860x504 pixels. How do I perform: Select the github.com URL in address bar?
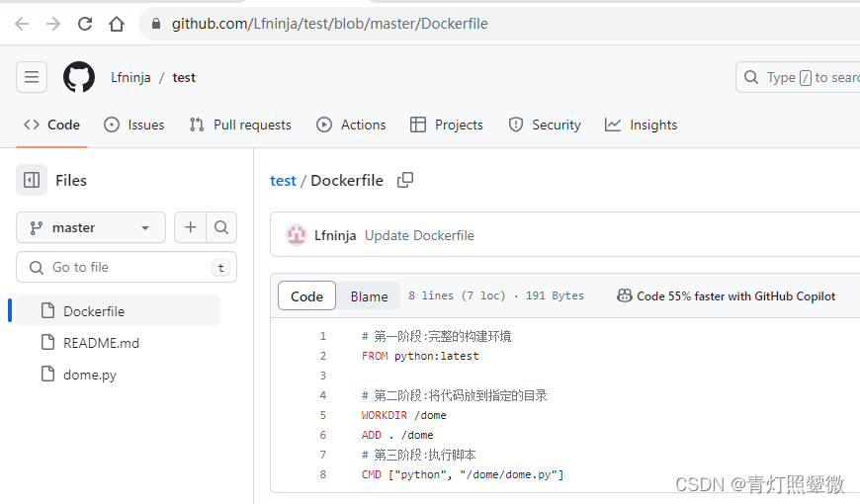329,24
